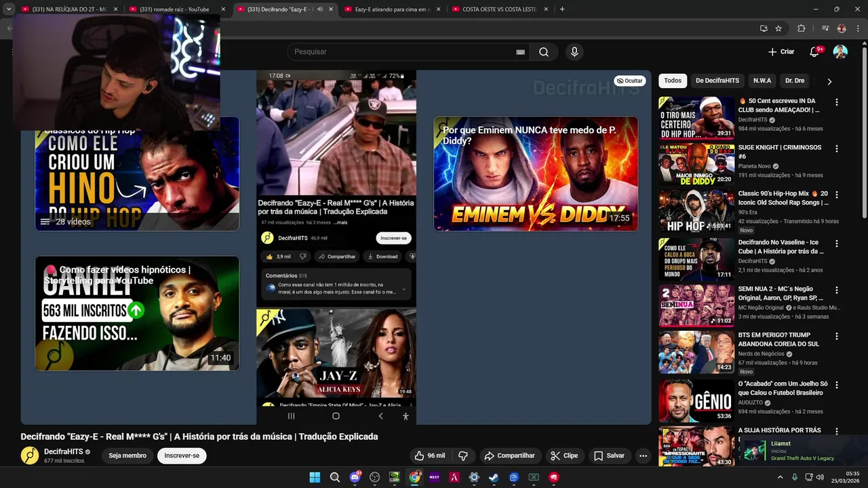Close the nomade raiz YouTube tab
Viewport: 868px width, 488px height.
click(x=223, y=9)
